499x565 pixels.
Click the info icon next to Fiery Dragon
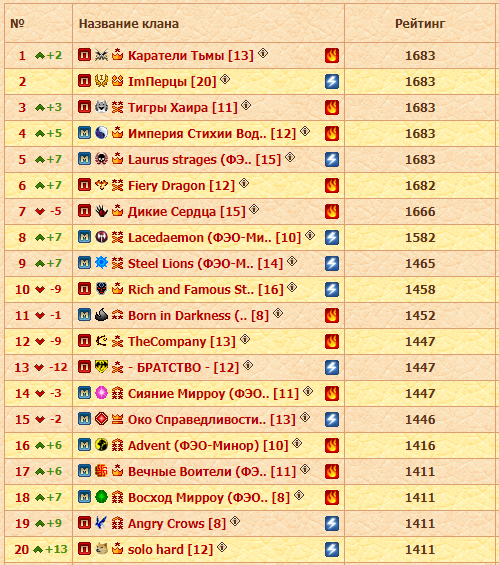244,183
